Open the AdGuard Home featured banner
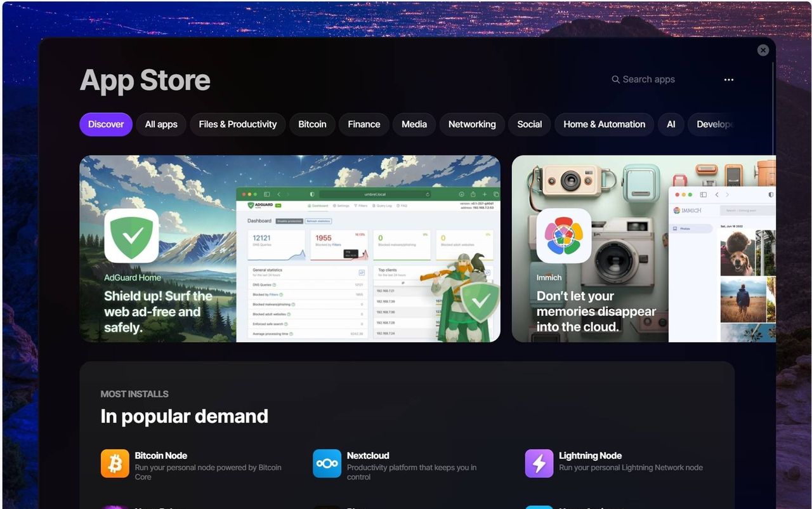The image size is (812, 509). [x=290, y=249]
